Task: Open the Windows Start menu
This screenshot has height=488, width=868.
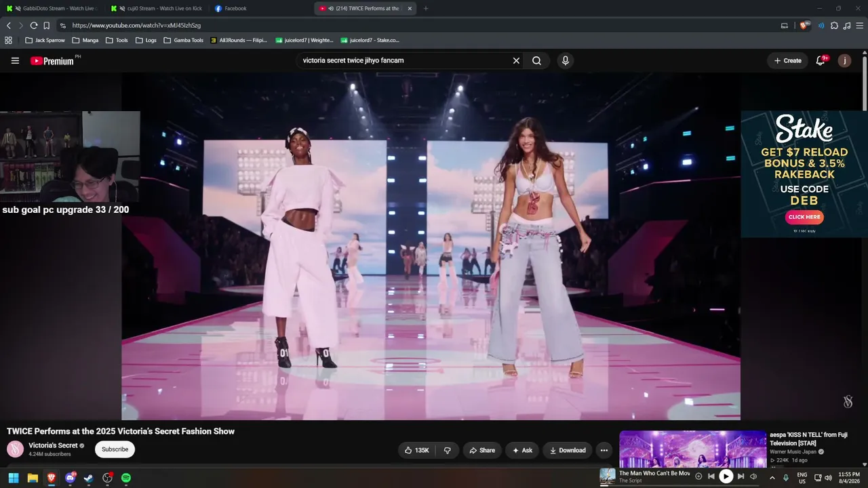Action: [x=14, y=478]
